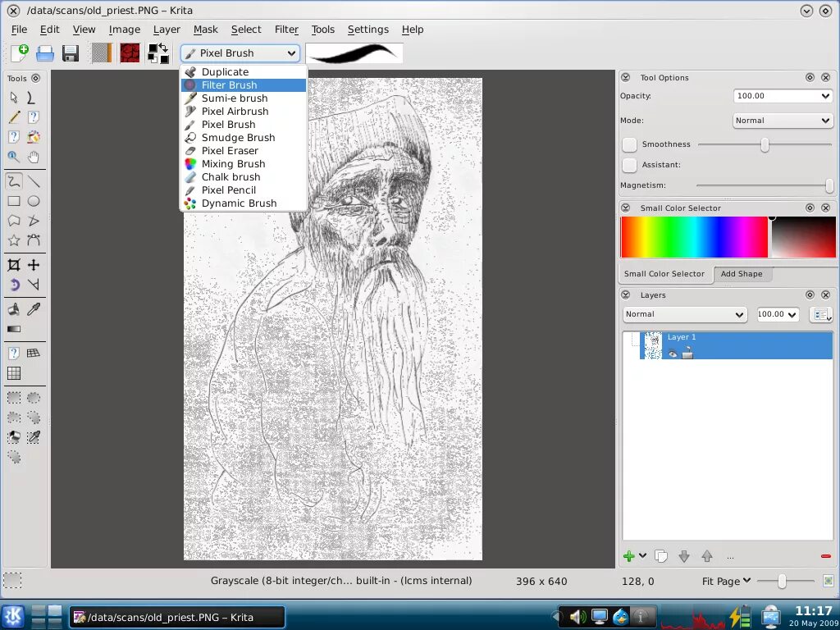This screenshot has height=630, width=840.
Task: Open the Gradient tool
Action: 13,328
